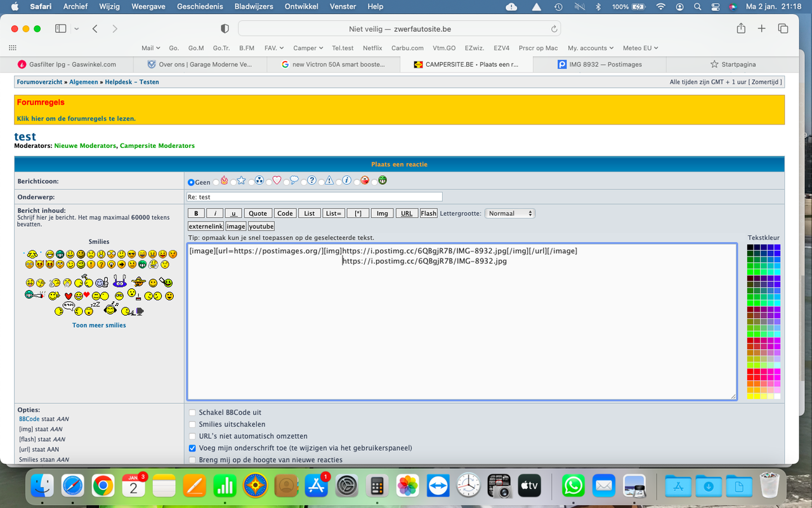Image resolution: width=812 pixels, height=508 pixels.
Task: Expand the Meteo EU bookmarks folder
Action: tap(641, 48)
